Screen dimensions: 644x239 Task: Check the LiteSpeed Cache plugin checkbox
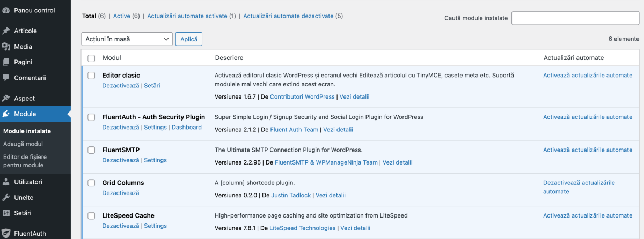pos(91,216)
